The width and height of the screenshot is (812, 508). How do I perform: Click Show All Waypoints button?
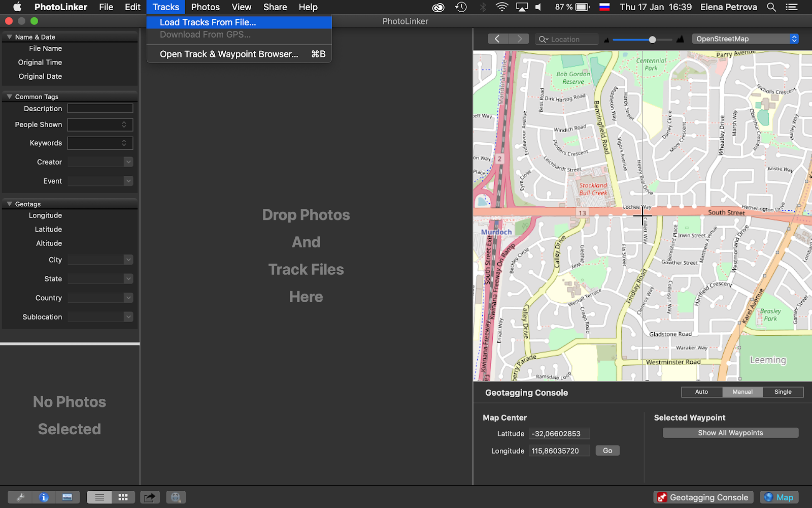point(730,433)
